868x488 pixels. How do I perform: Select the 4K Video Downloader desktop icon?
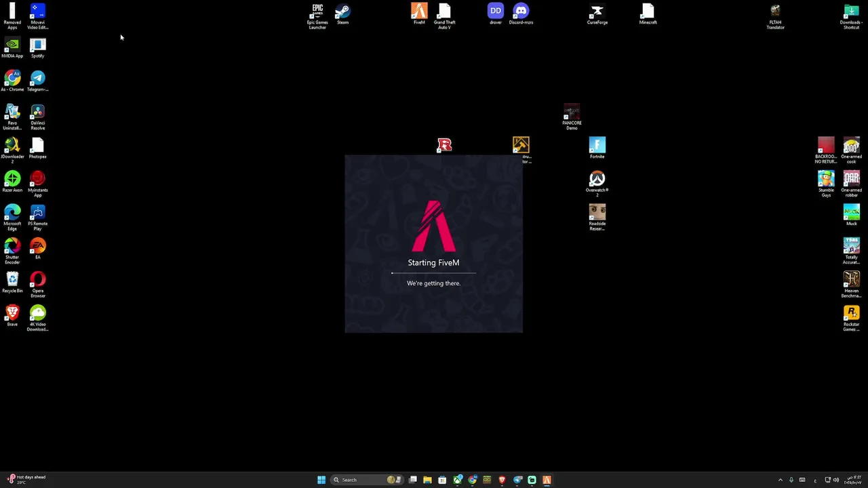[x=37, y=318]
